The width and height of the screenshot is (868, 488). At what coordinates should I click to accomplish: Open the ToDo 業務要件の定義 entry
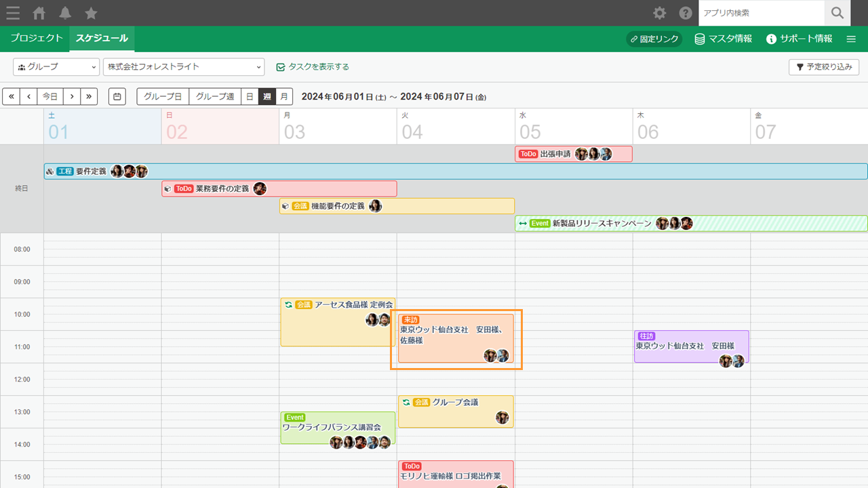coord(279,188)
